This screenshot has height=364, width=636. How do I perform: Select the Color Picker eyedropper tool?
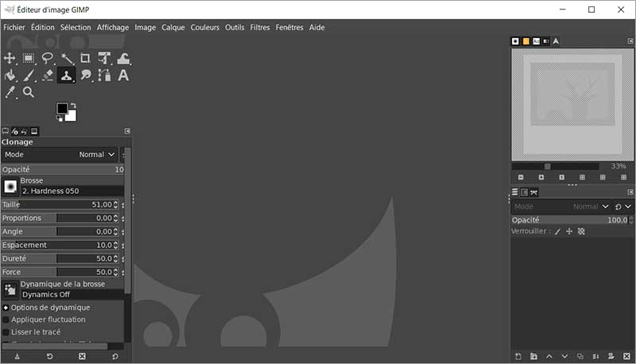click(x=10, y=92)
